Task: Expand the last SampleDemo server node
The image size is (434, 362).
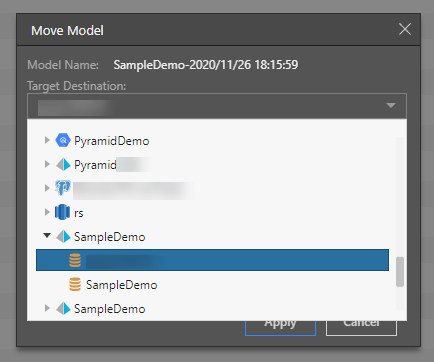Action: click(x=47, y=308)
